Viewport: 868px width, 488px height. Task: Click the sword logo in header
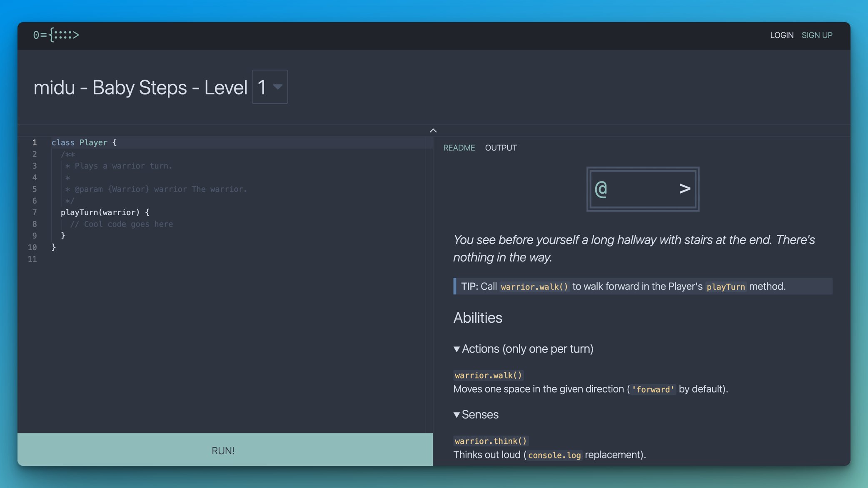pos(56,35)
